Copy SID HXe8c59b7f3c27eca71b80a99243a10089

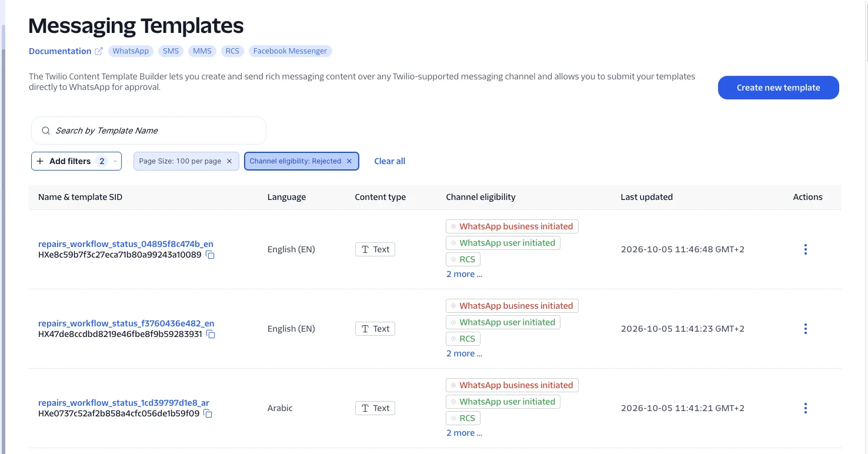[x=210, y=255]
